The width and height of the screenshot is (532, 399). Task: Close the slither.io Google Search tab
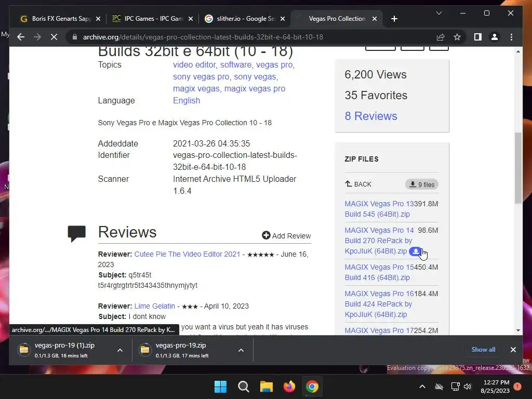pos(283,19)
